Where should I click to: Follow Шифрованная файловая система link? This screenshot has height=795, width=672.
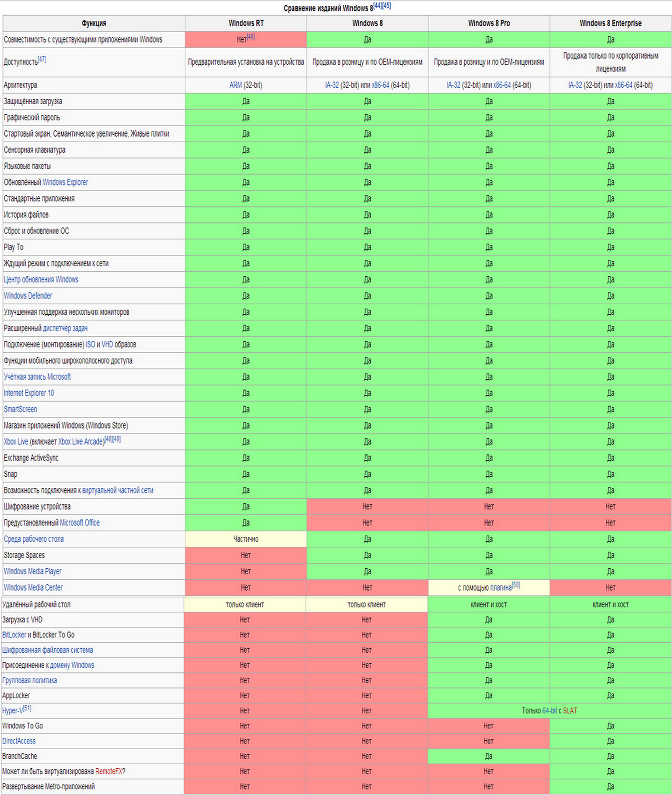pyautogui.click(x=48, y=650)
